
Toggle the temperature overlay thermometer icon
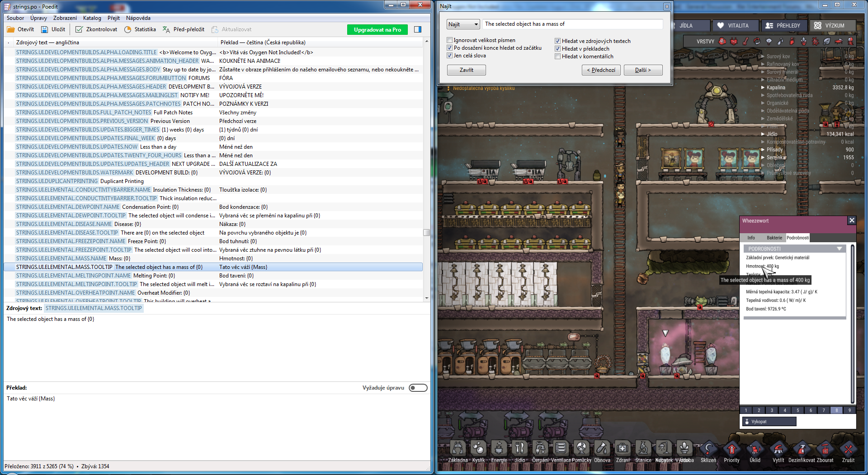pos(745,41)
